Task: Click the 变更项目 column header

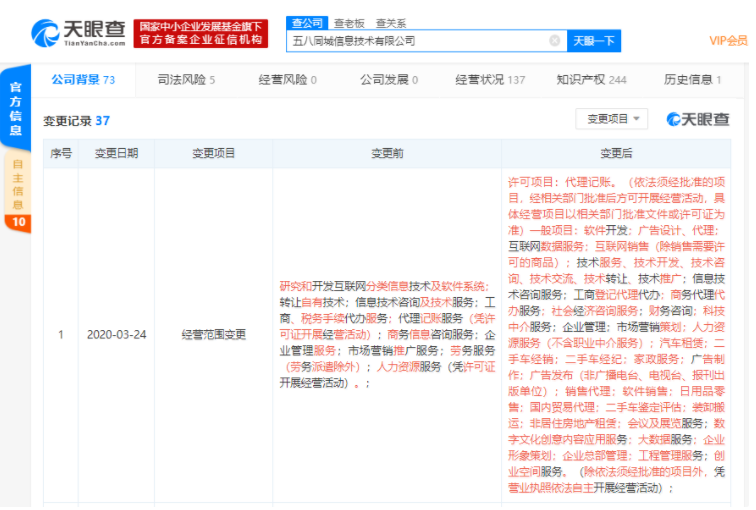Action: 214,153
